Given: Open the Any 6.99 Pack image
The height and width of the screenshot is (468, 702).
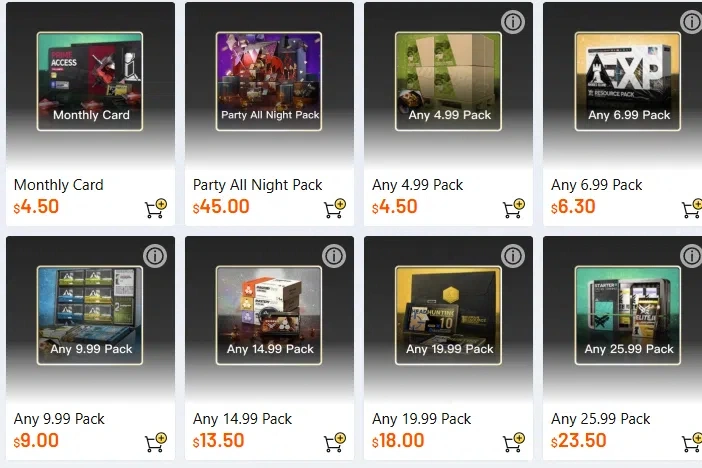Looking at the screenshot, I should point(629,82).
